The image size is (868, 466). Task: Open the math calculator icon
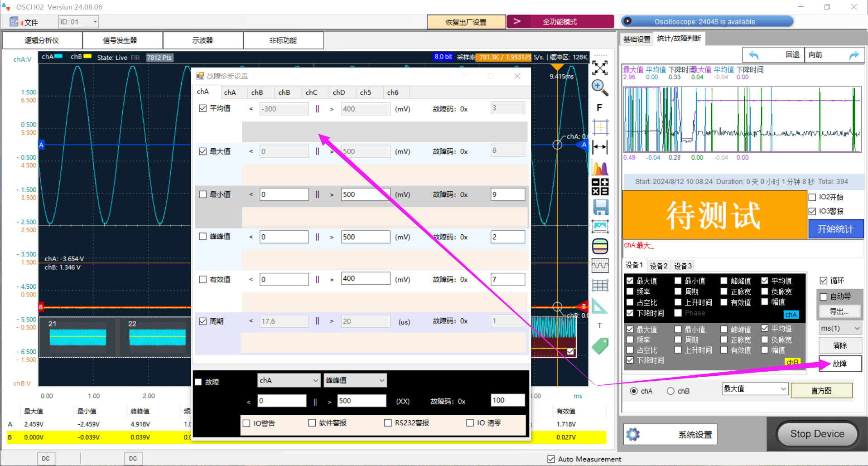600,187
